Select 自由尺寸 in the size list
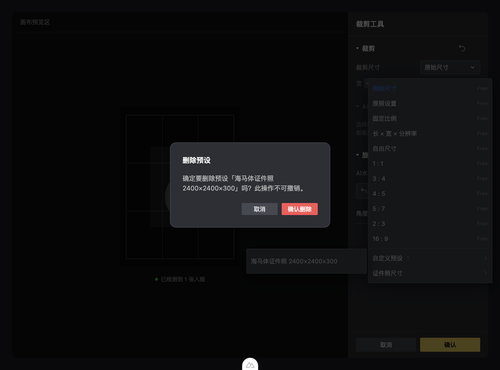This screenshot has width=500, height=370. point(430,148)
